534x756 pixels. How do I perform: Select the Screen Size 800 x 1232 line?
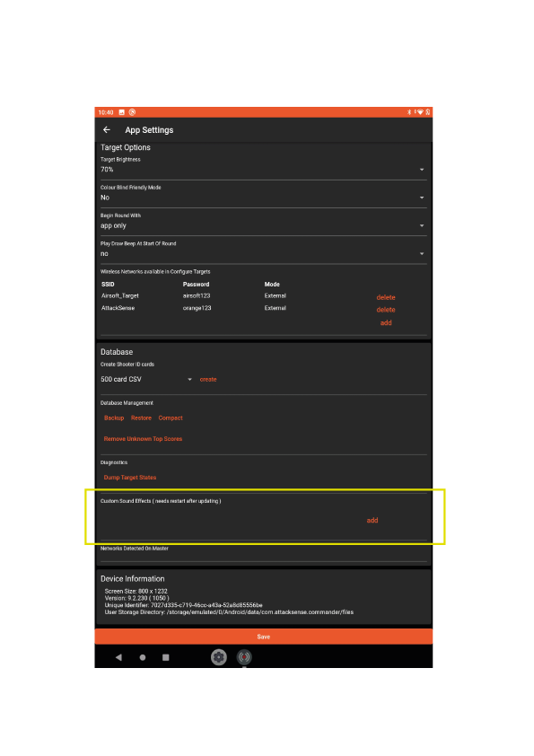click(x=136, y=591)
